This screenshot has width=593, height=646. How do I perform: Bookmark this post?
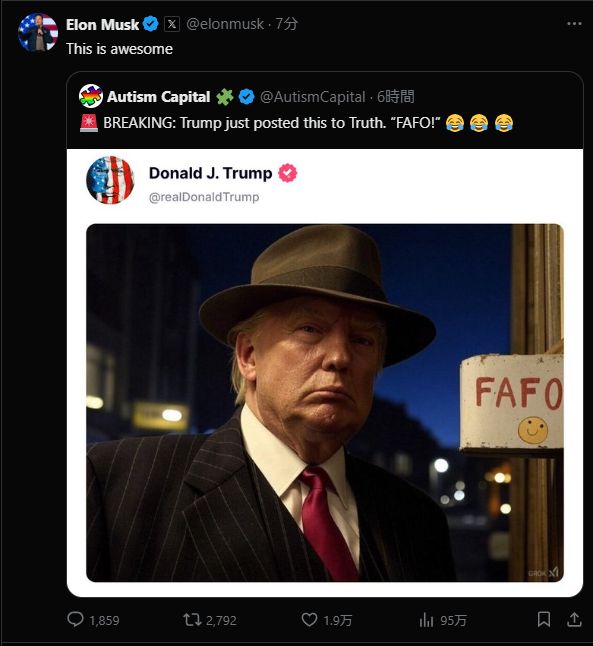(544, 619)
